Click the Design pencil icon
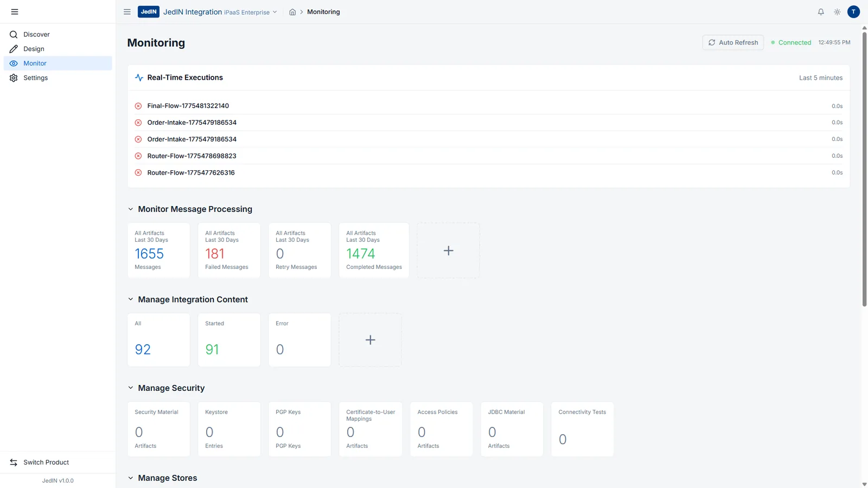Image resolution: width=868 pixels, height=488 pixels. coord(14,49)
